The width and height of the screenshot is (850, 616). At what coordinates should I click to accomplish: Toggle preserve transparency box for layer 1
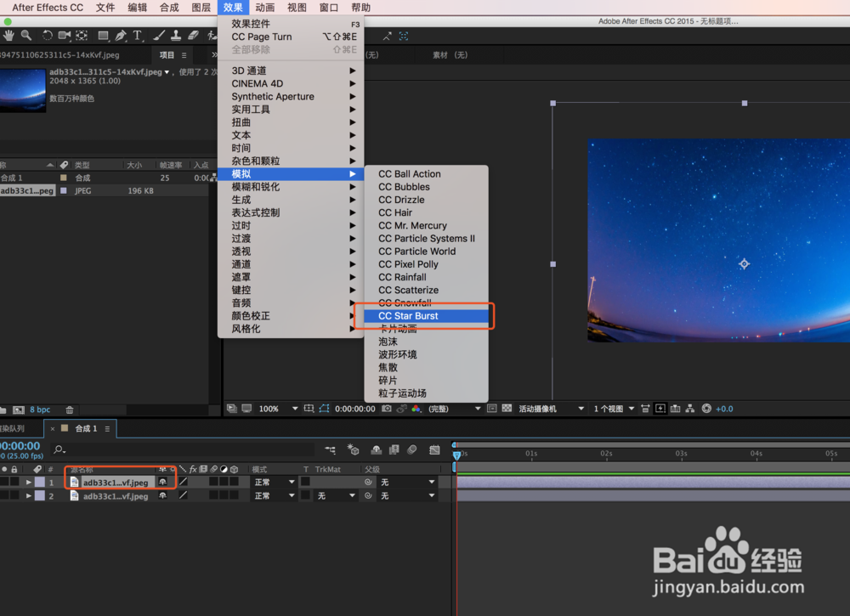click(x=306, y=482)
